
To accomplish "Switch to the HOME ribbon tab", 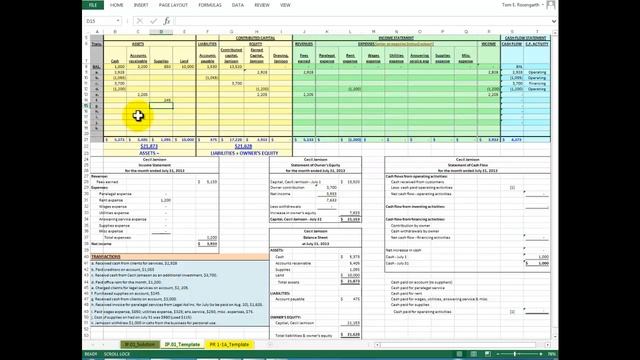I will point(117,5).
